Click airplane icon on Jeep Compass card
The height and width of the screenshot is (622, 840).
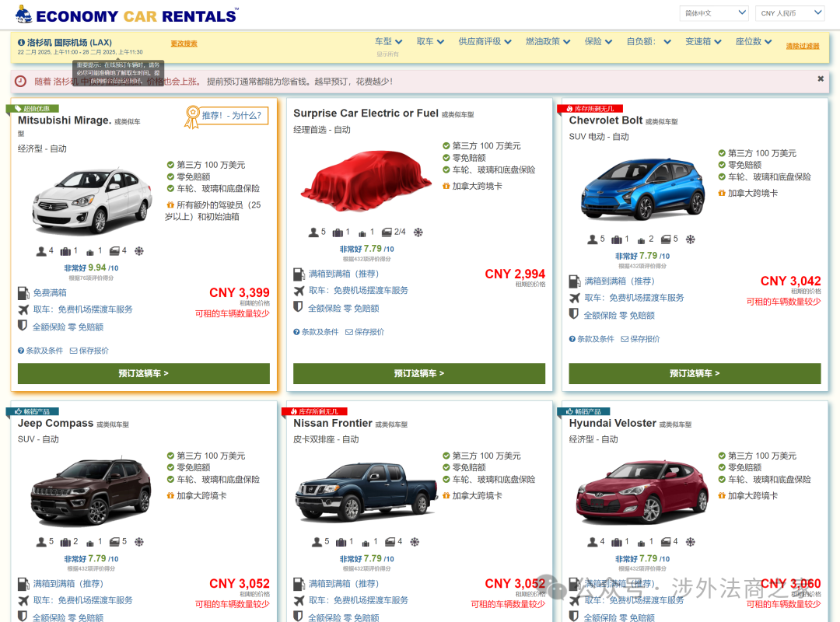[23, 600]
